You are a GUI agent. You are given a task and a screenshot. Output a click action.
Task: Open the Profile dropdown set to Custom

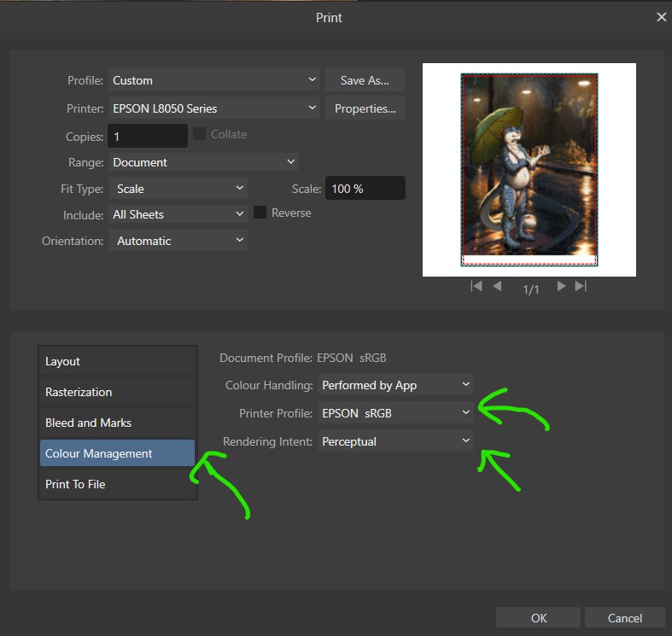point(213,80)
